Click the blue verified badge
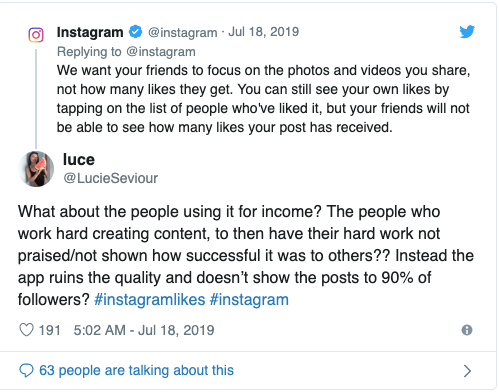This screenshot has width=499, height=392. coord(135,32)
